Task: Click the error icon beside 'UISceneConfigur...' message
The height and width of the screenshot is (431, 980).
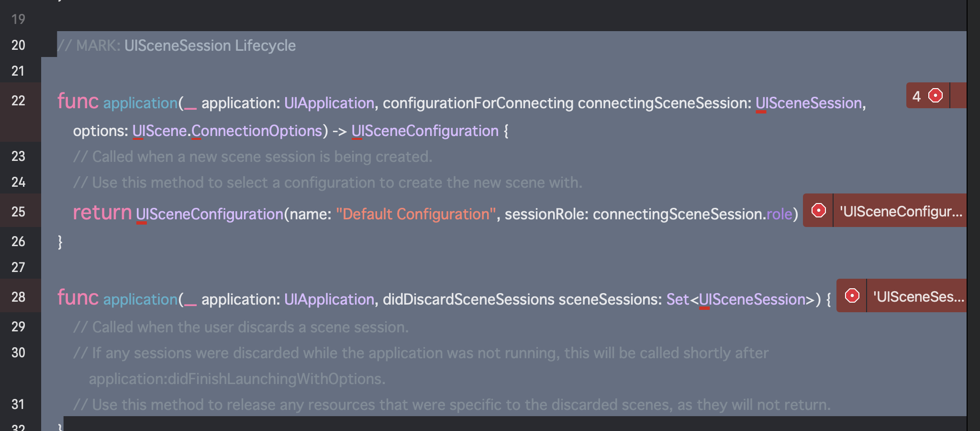Action: (x=818, y=210)
